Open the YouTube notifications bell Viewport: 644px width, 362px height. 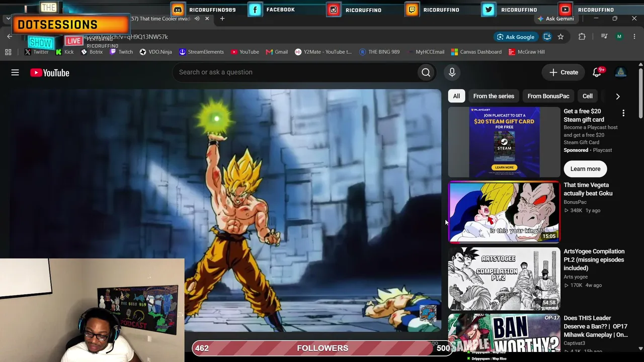597,72
